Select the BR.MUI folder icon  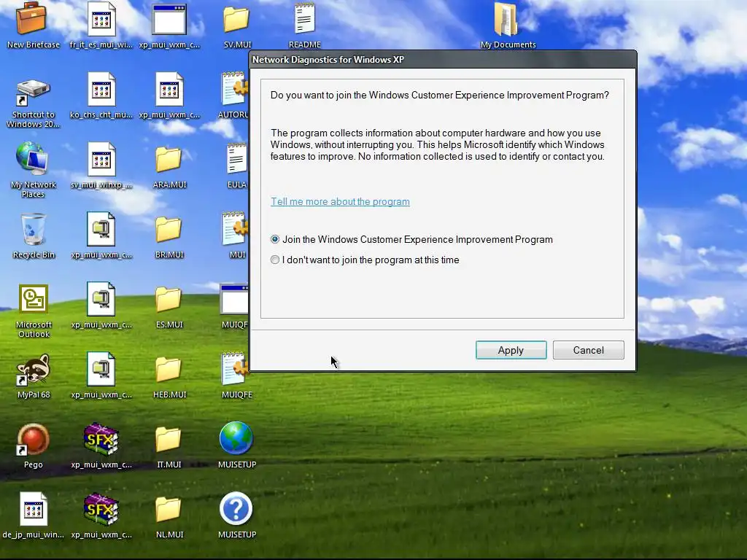coord(169,229)
